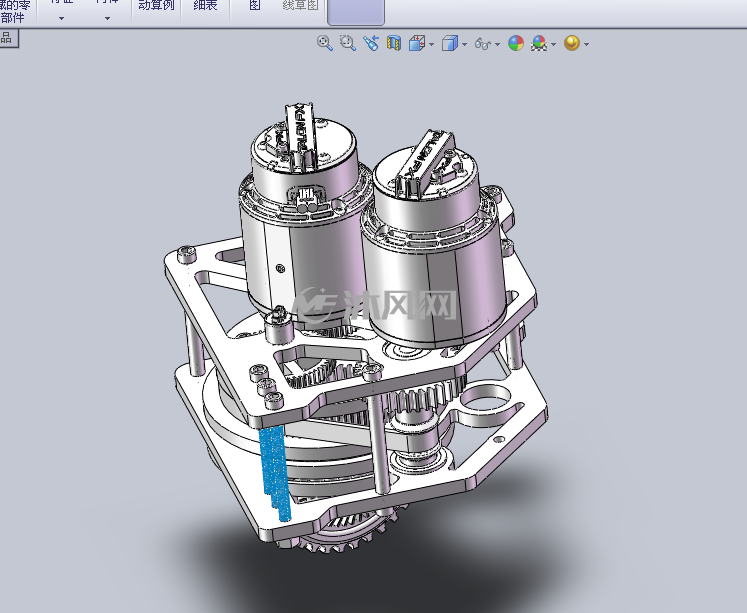Image resolution: width=747 pixels, height=613 pixels.
Task: Open the dropdown arrow left of 动算例
Action: [107, 19]
